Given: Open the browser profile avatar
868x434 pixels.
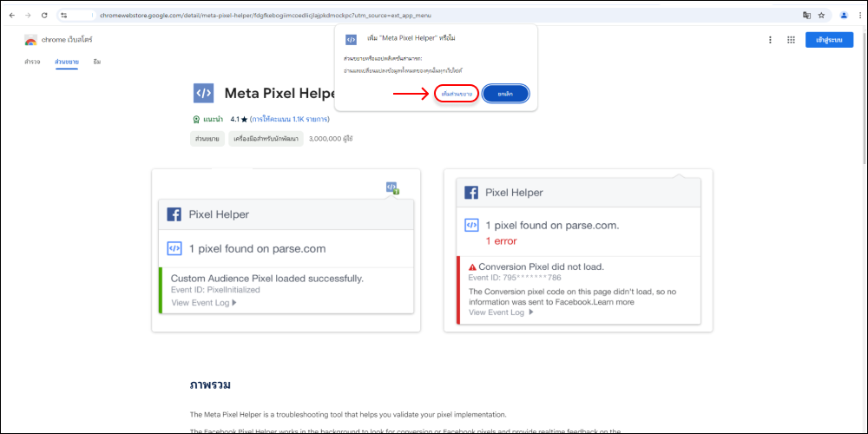Looking at the screenshot, I should coord(844,16).
